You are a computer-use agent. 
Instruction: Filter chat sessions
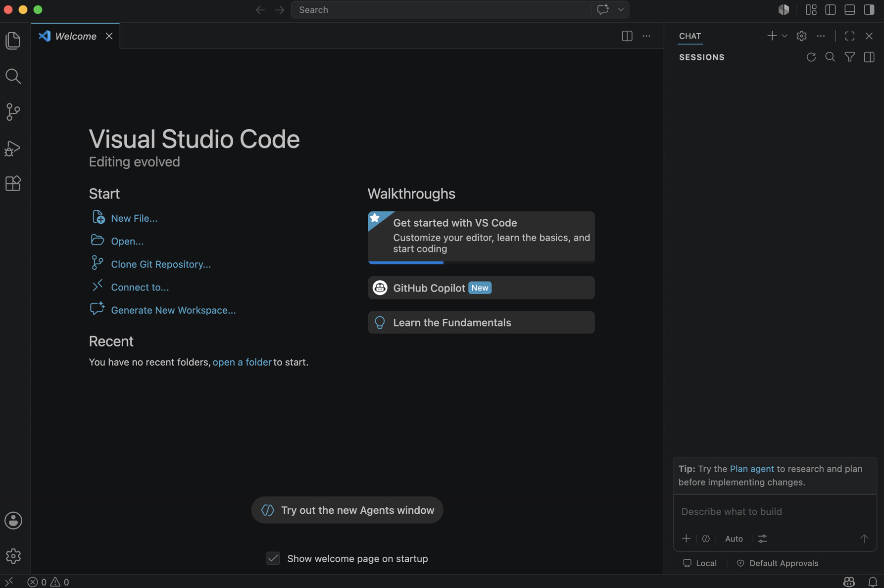click(850, 57)
